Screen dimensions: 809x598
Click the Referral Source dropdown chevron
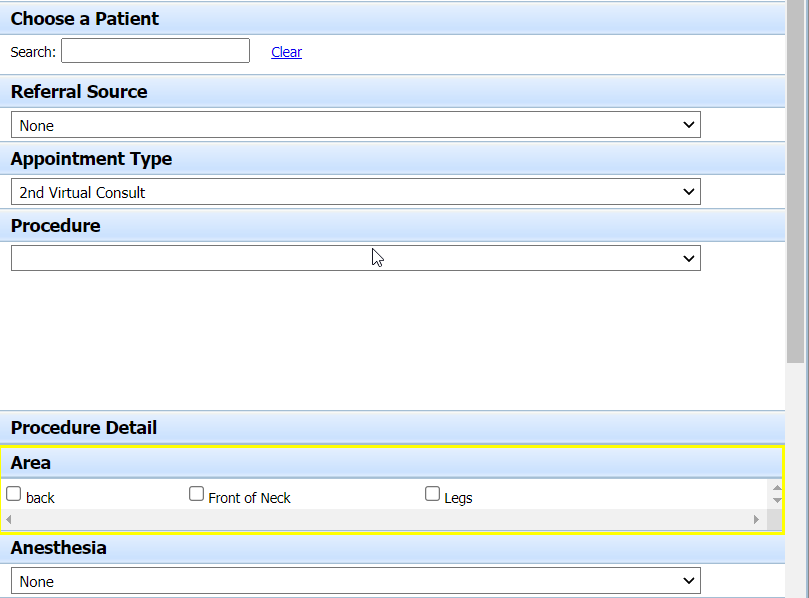click(688, 125)
